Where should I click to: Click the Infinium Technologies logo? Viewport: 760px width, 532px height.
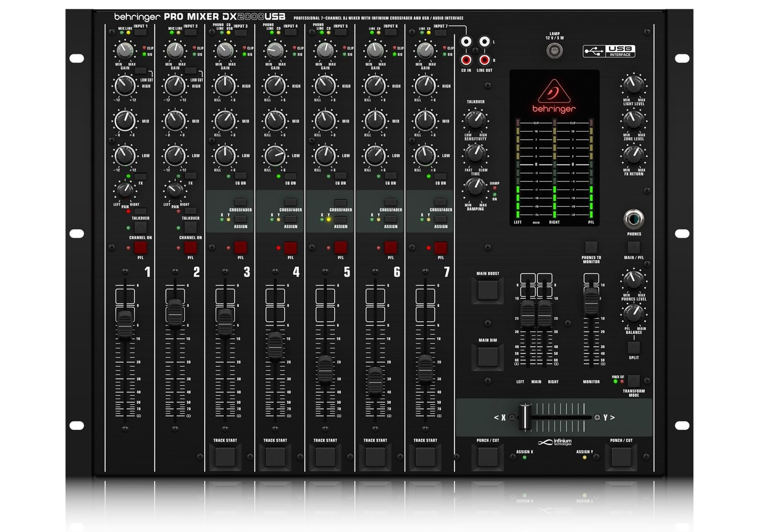tap(555, 442)
